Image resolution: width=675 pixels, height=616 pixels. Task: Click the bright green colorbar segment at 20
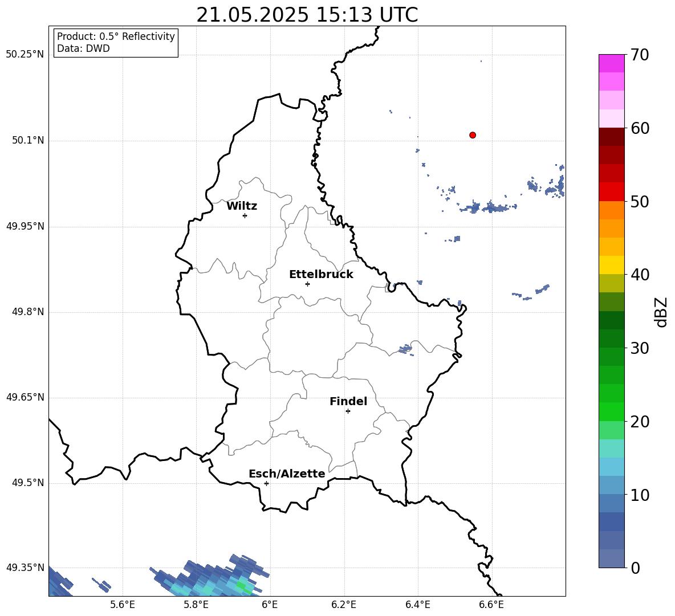[612, 411]
